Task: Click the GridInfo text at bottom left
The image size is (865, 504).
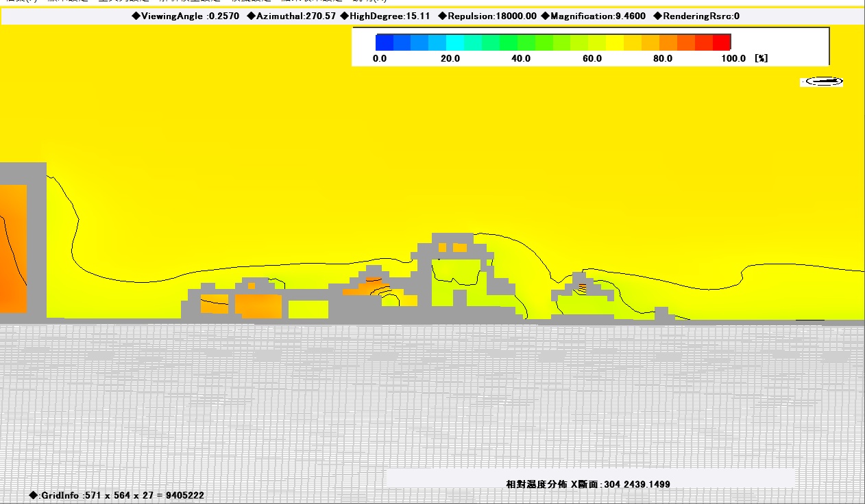Action: (x=117, y=495)
